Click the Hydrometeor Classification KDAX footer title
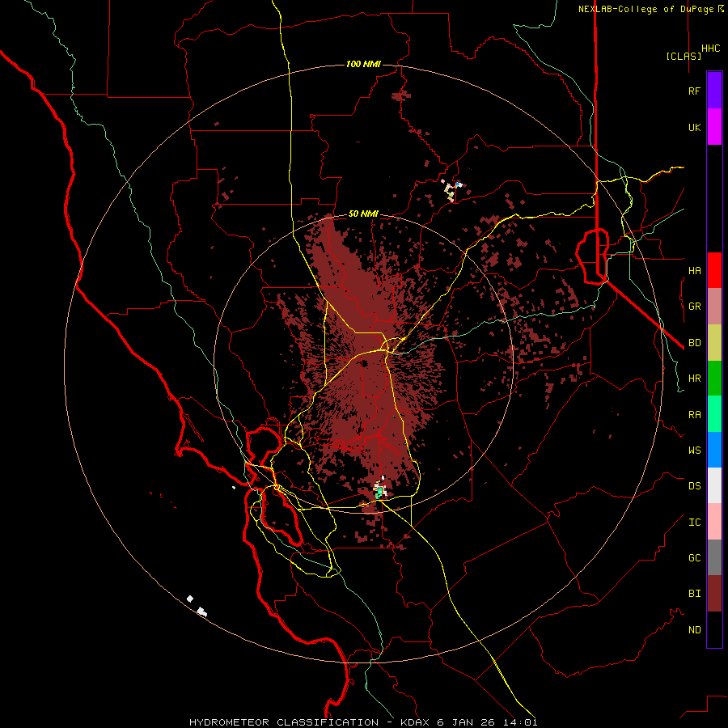The image size is (728, 728). (x=363, y=722)
